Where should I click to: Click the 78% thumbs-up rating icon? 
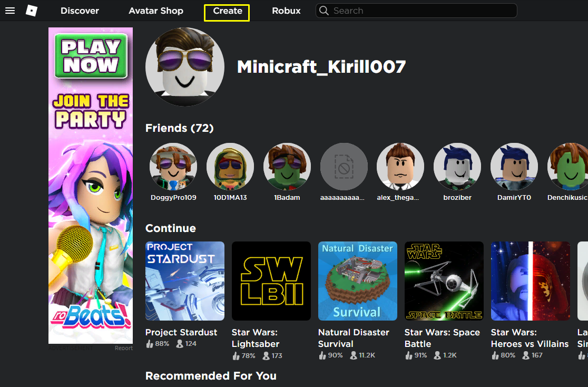pos(236,355)
